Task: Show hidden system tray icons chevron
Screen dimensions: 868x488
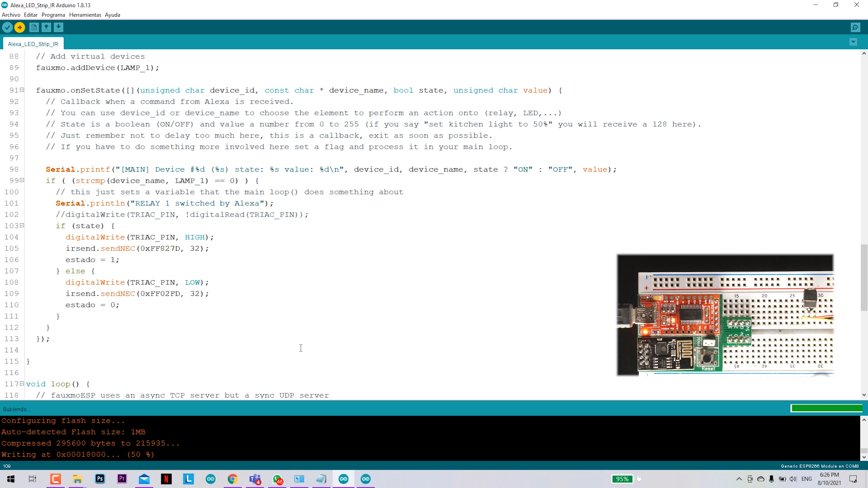Action: click(739, 479)
